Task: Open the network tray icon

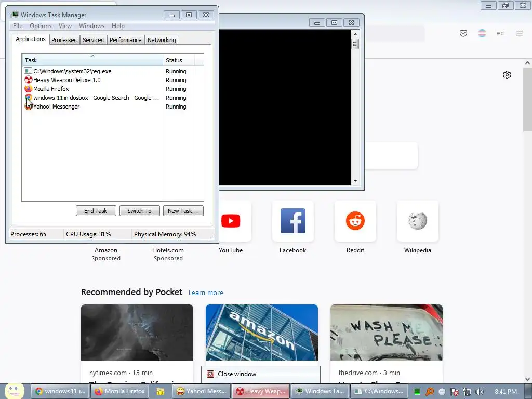Action: click(467, 392)
